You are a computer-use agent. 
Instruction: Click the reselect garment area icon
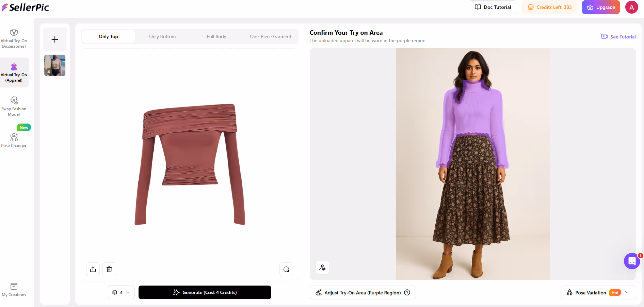click(286, 269)
